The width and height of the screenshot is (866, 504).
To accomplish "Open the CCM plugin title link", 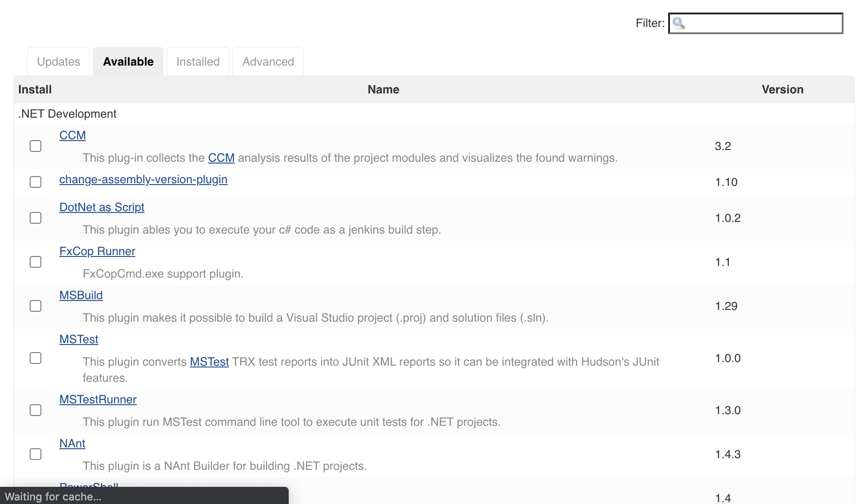I will coord(72,135).
